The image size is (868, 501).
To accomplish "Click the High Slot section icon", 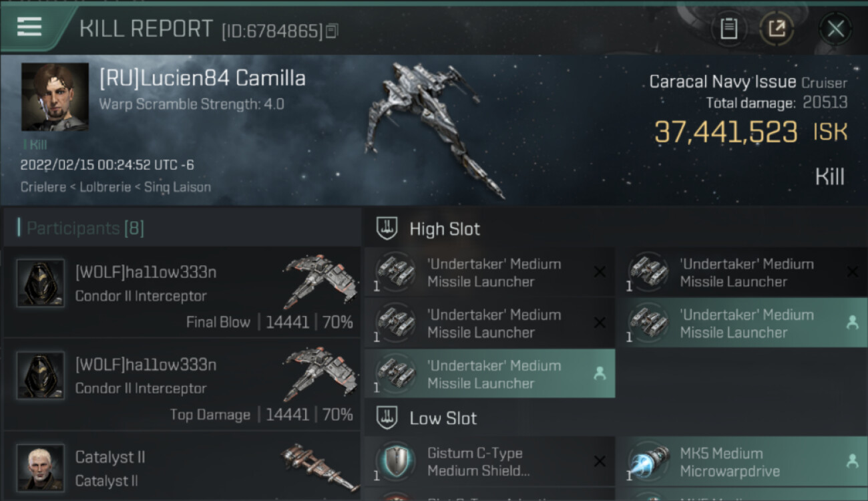I will 387,228.
